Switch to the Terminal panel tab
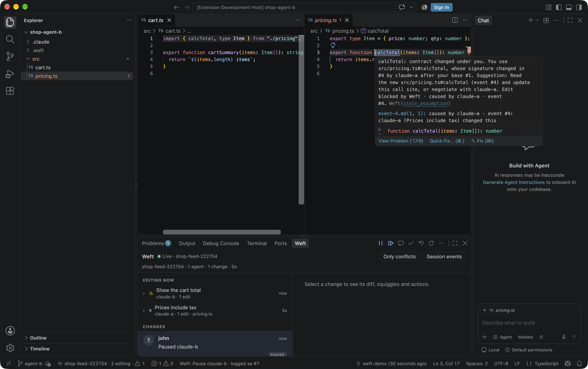The image size is (588, 369). pos(257,243)
